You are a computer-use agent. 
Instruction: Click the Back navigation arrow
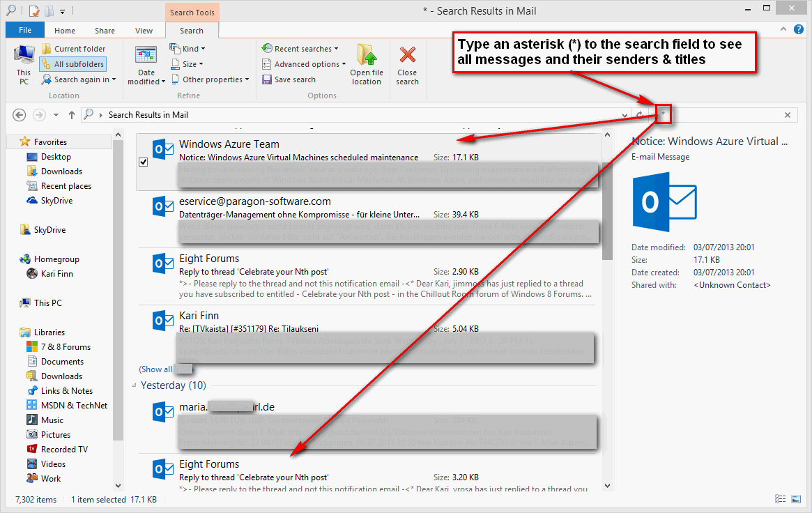19,115
